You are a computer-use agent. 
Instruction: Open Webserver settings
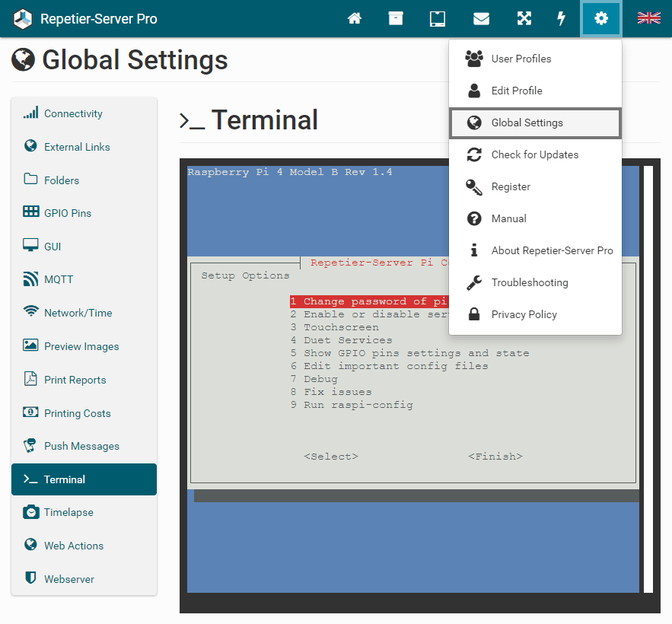84,579
